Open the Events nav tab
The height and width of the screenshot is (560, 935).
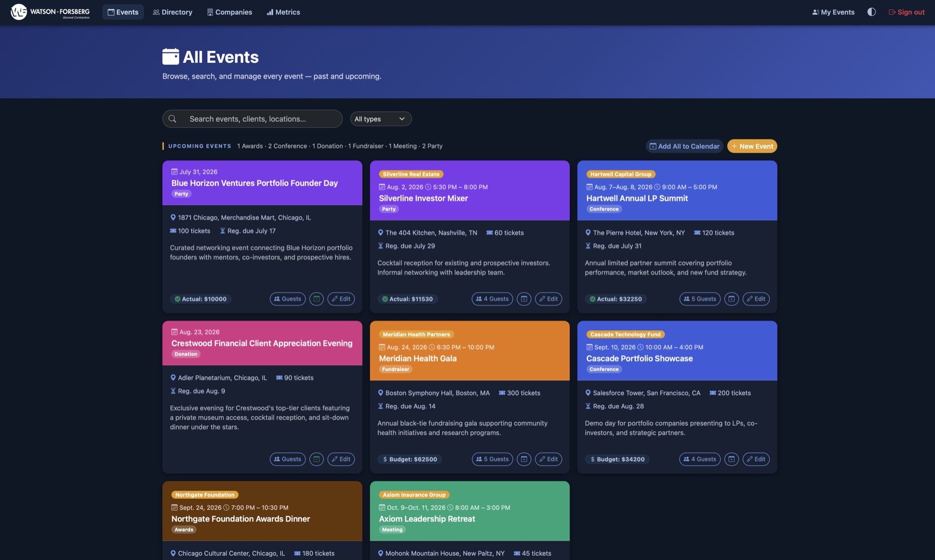tap(123, 12)
